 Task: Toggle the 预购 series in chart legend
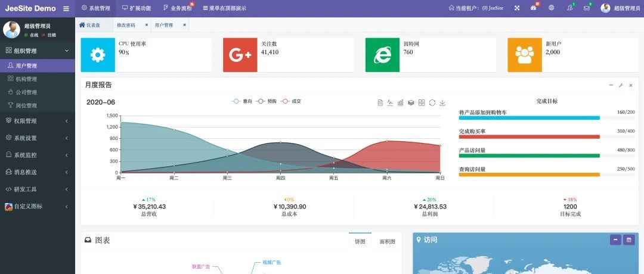pyautogui.click(x=267, y=101)
